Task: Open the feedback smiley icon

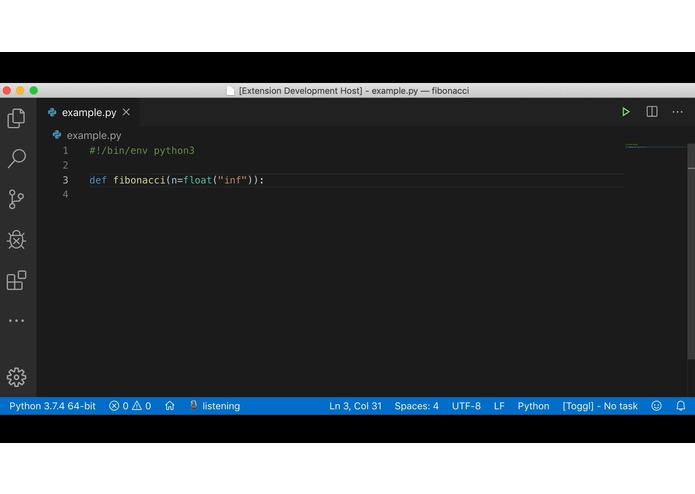Action: pyautogui.click(x=656, y=406)
